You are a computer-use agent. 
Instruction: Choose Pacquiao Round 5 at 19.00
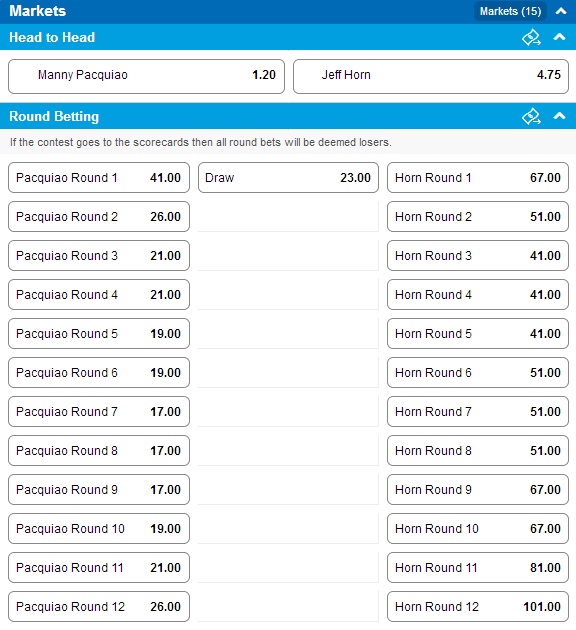pyautogui.click(x=99, y=333)
